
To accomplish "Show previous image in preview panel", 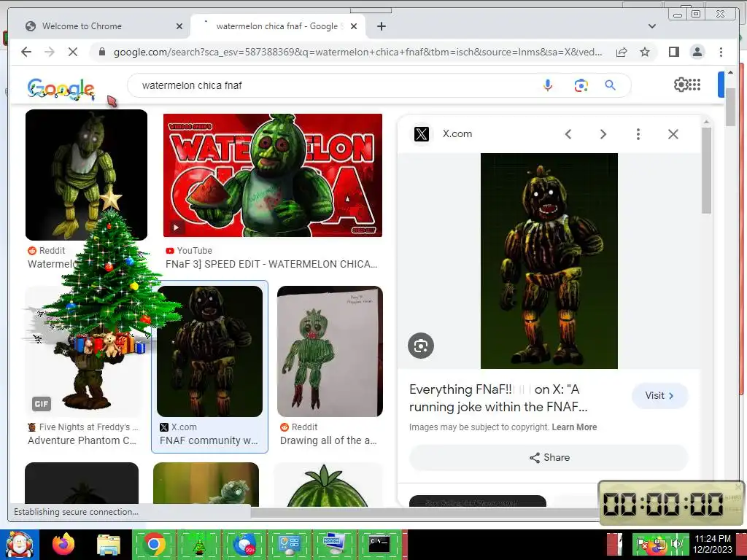I will pyautogui.click(x=568, y=134).
